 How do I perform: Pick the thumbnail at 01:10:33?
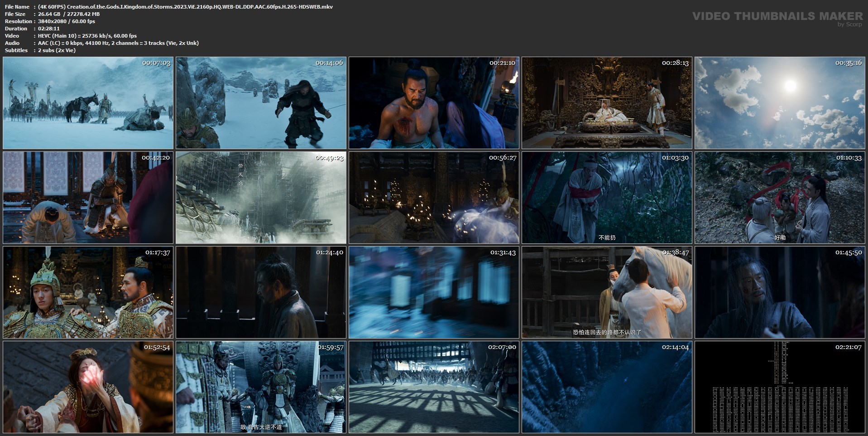780,198
